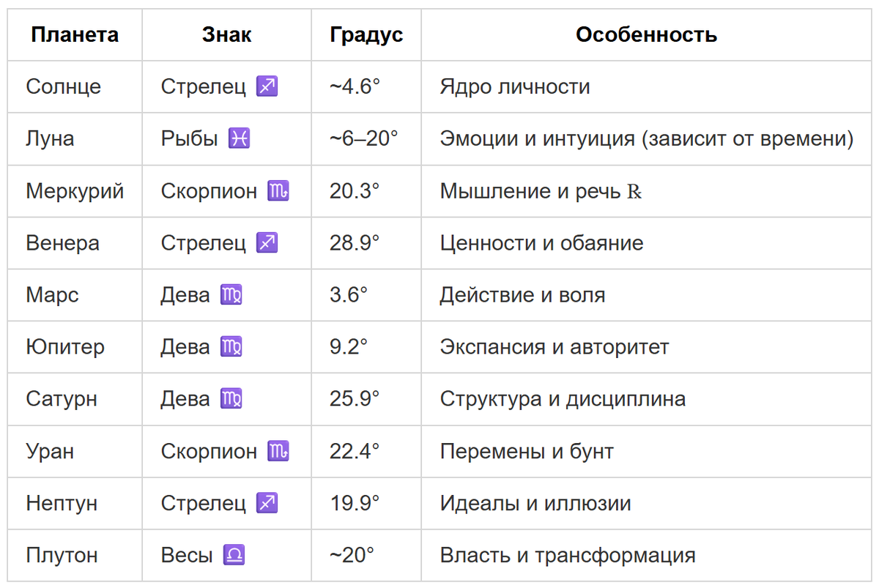Image resolution: width=879 pixels, height=588 pixels.
Task: Click the Градус column header
Action: pos(366,34)
